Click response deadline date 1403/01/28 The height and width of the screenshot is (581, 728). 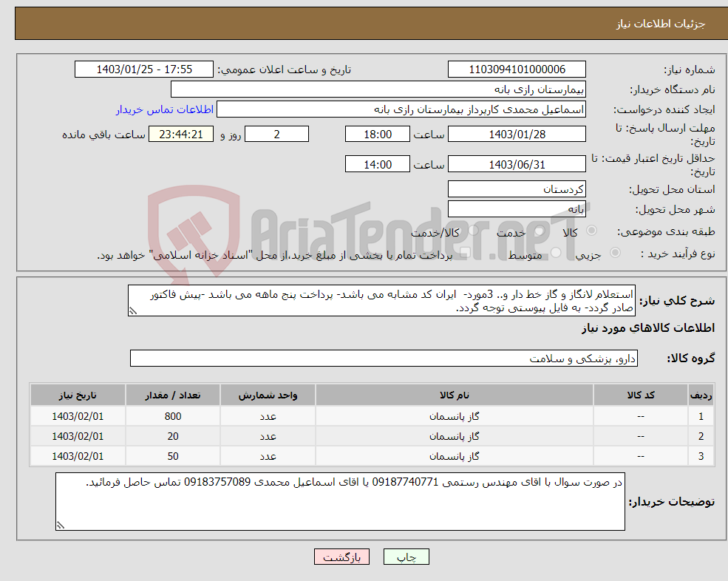[517, 135]
